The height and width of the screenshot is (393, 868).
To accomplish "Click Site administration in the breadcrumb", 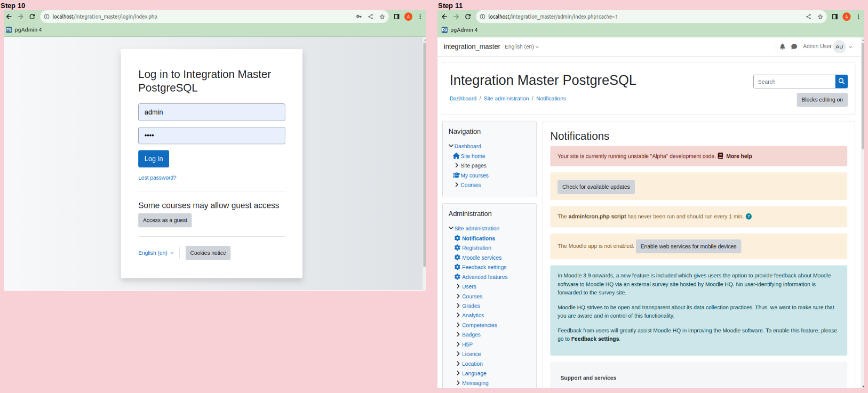I will pos(506,99).
